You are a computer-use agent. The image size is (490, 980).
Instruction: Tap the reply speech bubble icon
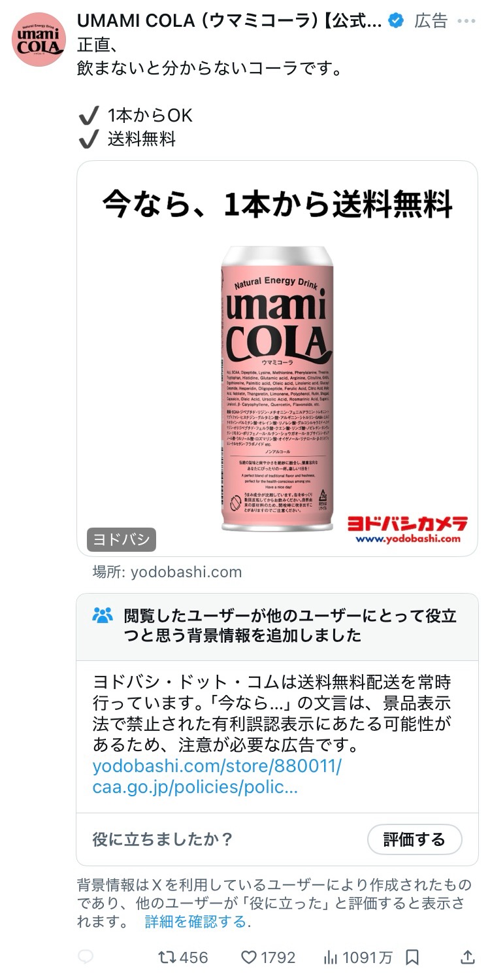(86, 958)
